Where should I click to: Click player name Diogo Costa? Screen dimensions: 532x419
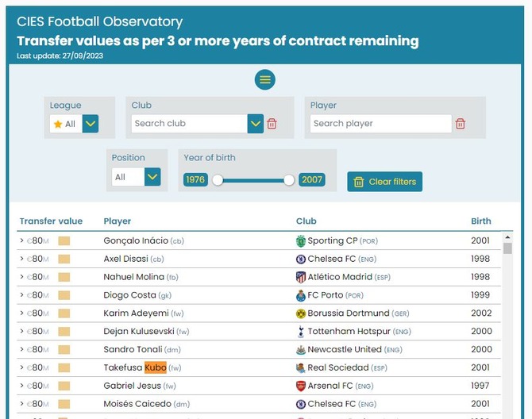tap(129, 295)
